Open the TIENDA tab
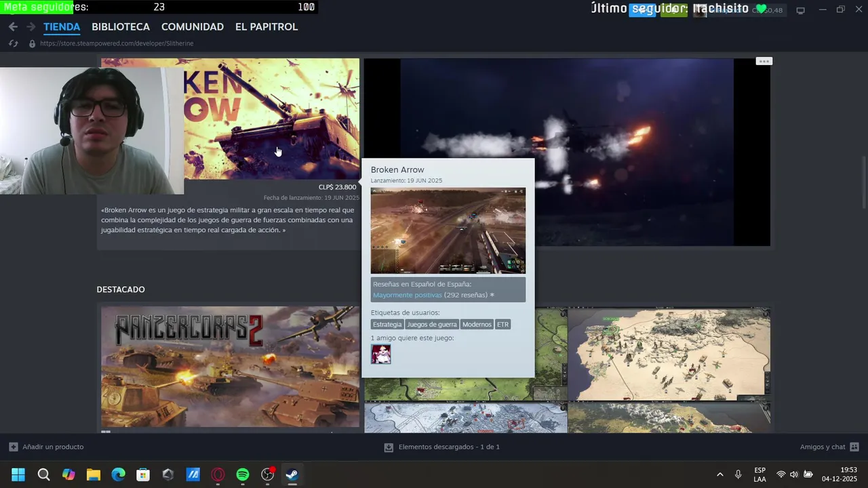The height and width of the screenshot is (488, 868). (62, 27)
